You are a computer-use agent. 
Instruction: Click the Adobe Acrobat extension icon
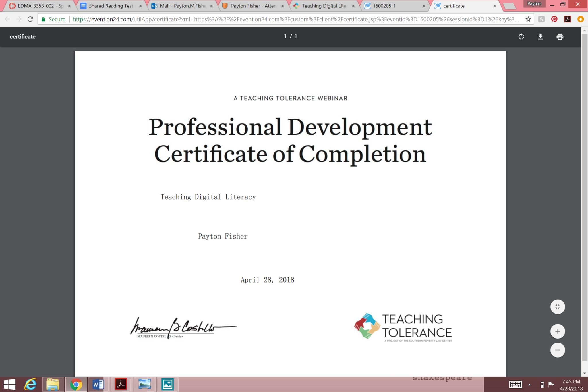pos(567,19)
